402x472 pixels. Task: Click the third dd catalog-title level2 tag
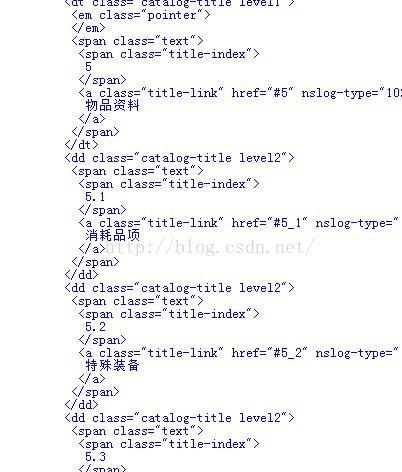(x=180, y=418)
